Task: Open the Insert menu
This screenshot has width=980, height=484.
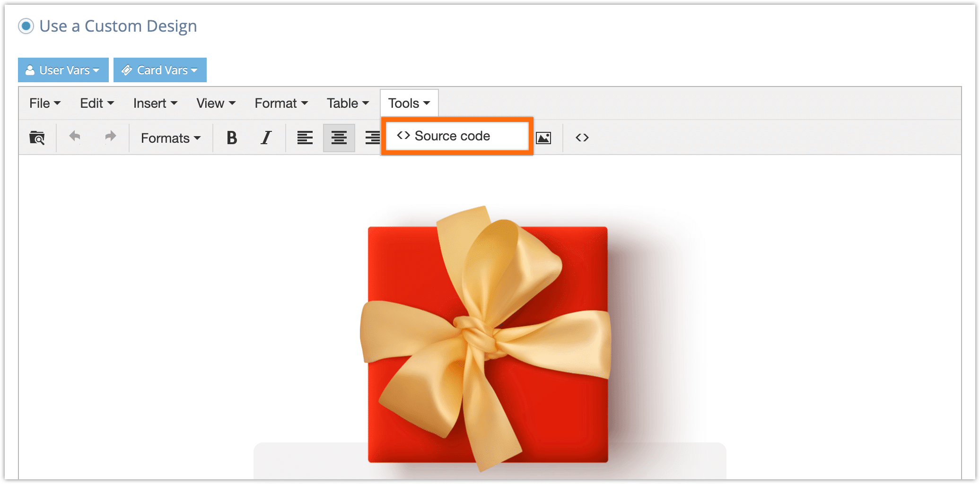Action: [155, 103]
